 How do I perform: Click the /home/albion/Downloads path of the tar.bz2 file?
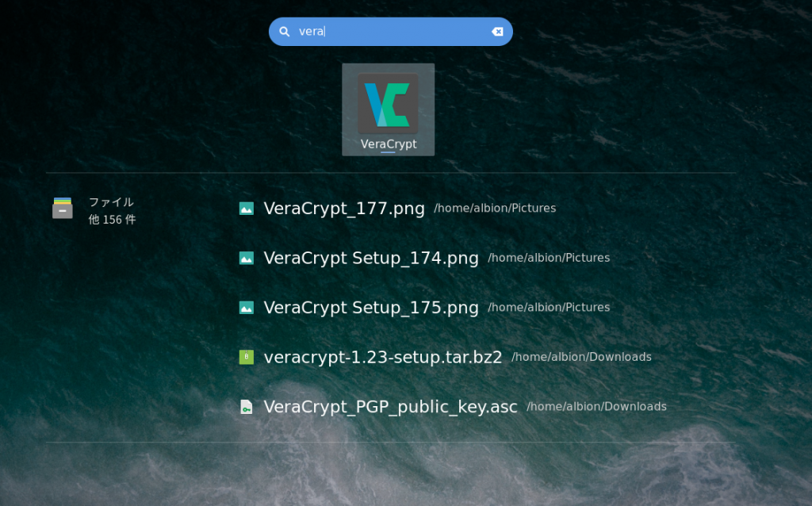[x=581, y=357]
